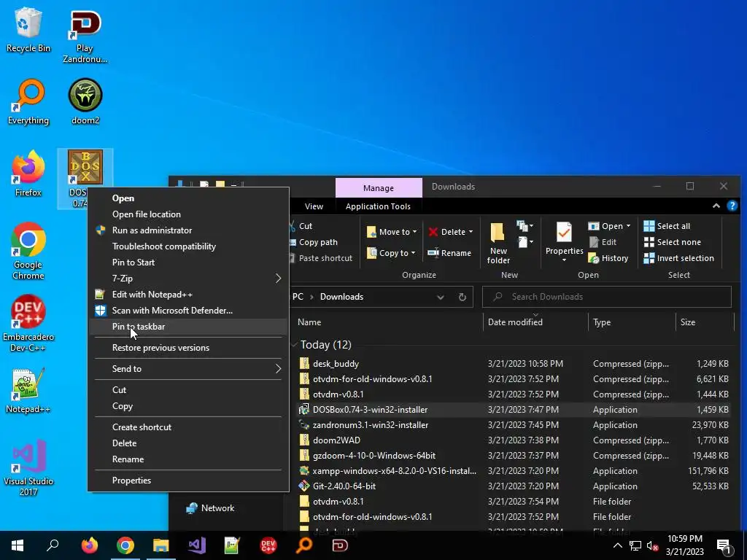Open Visual Studio from the taskbar

point(197,545)
